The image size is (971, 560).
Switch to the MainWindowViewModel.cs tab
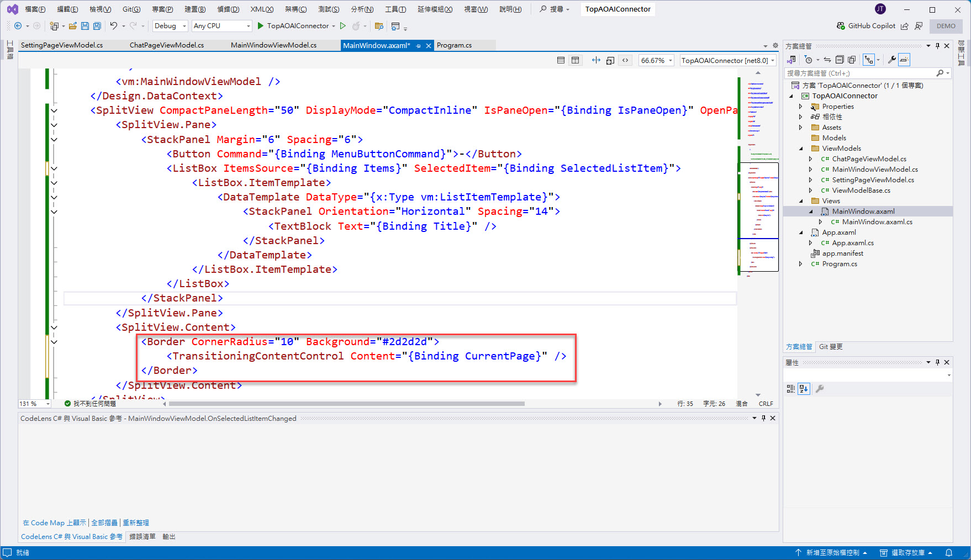(273, 45)
